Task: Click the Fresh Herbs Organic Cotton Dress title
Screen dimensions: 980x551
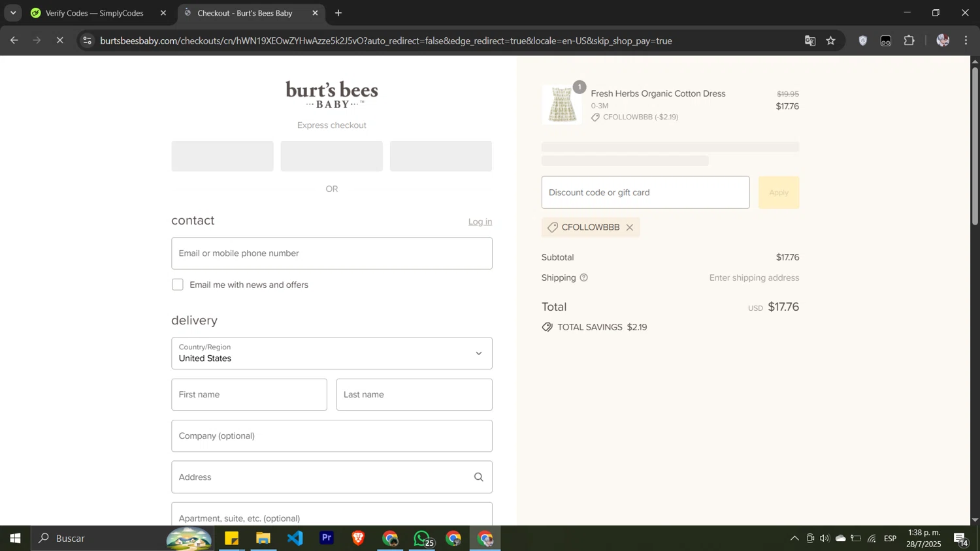Action: pos(658,94)
